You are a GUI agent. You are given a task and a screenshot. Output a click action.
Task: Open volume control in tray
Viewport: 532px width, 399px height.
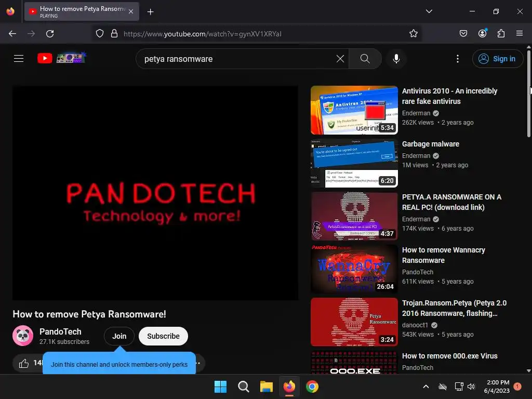pos(471,387)
